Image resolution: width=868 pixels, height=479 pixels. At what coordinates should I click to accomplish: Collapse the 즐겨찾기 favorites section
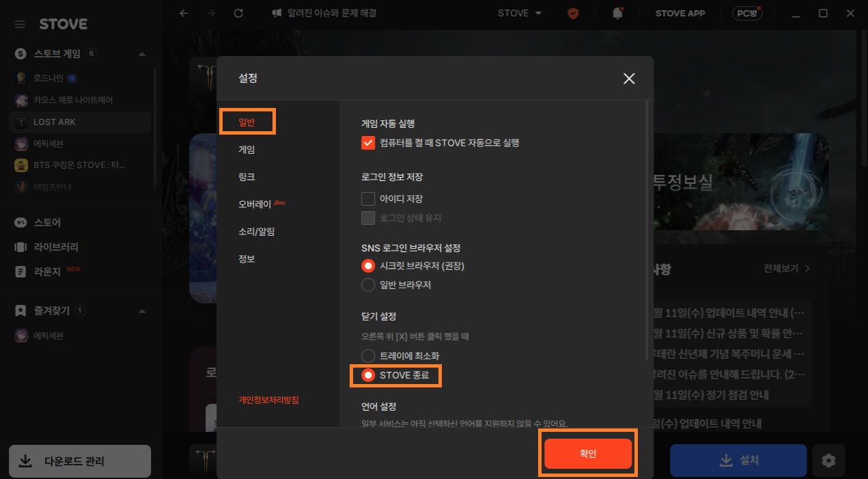pyautogui.click(x=142, y=311)
